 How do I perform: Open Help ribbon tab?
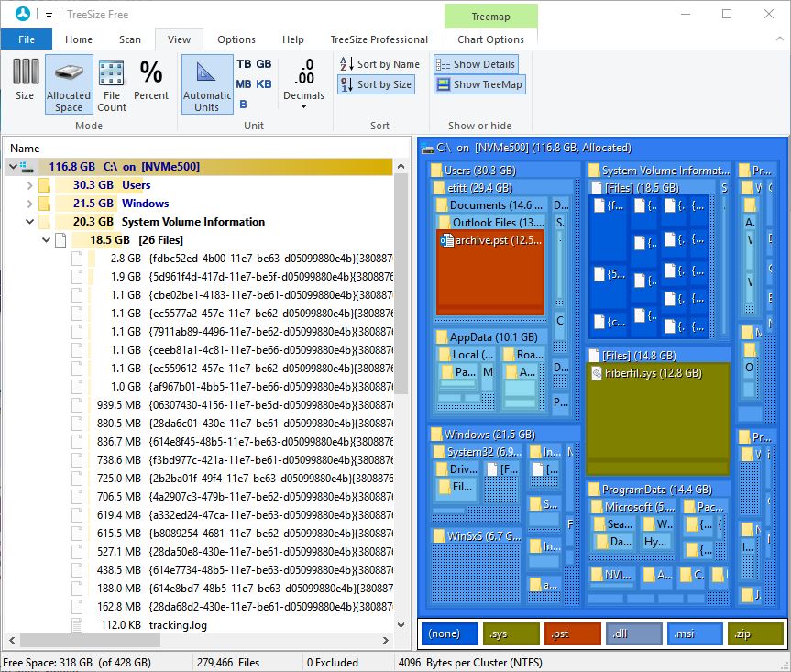tap(292, 39)
